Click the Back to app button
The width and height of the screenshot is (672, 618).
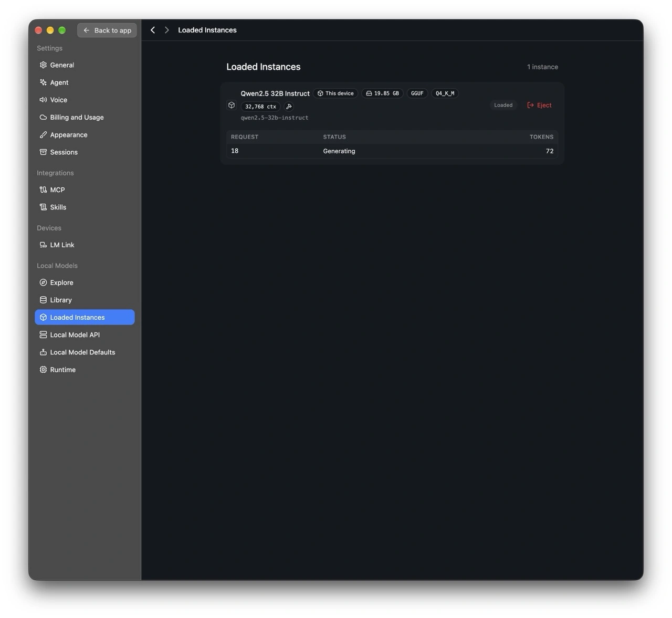(107, 30)
